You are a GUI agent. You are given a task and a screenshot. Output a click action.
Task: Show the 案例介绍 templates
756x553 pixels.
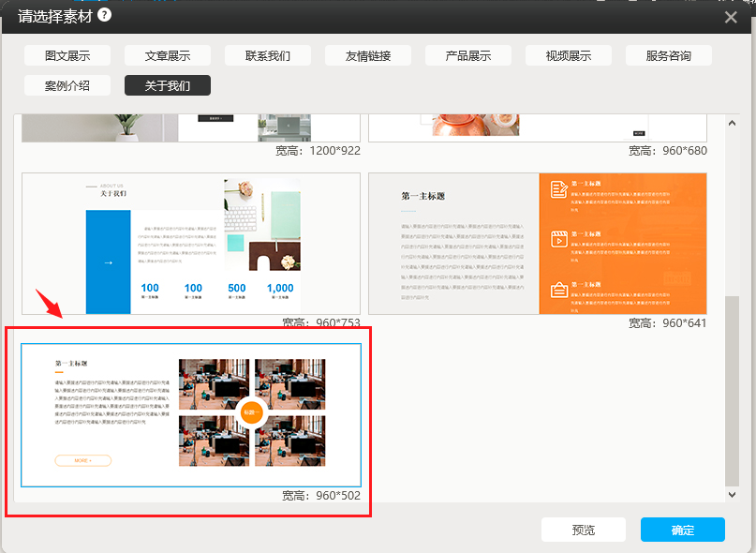[67, 85]
